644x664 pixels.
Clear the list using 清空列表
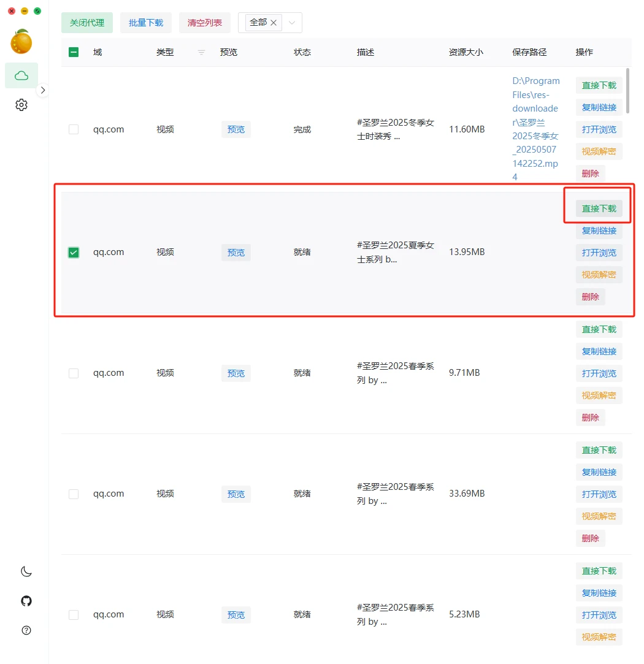click(x=204, y=22)
